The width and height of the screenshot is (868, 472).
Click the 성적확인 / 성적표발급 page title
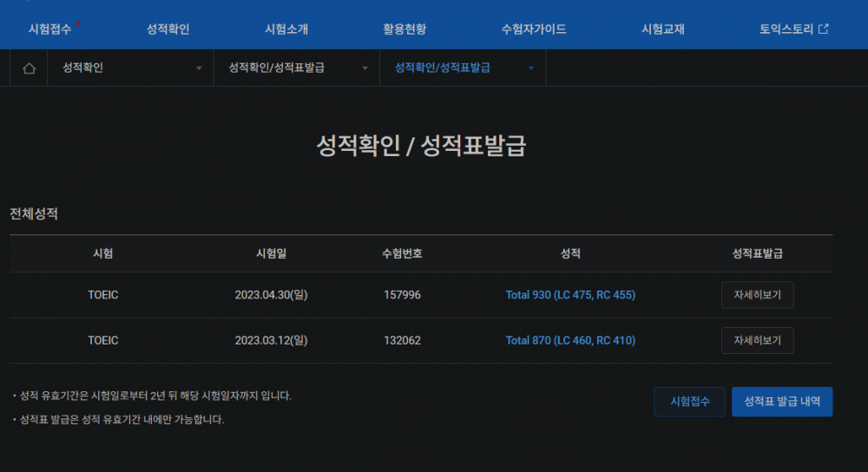click(x=421, y=146)
